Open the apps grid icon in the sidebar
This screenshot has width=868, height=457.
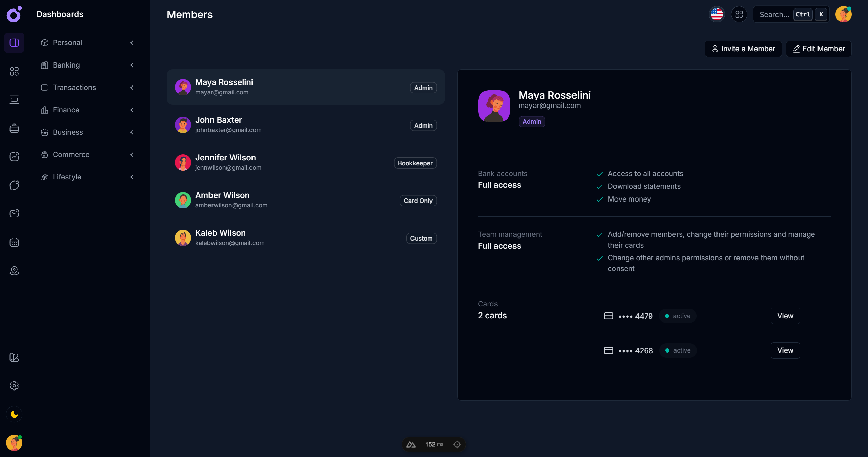pyautogui.click(x=14, y=71)
